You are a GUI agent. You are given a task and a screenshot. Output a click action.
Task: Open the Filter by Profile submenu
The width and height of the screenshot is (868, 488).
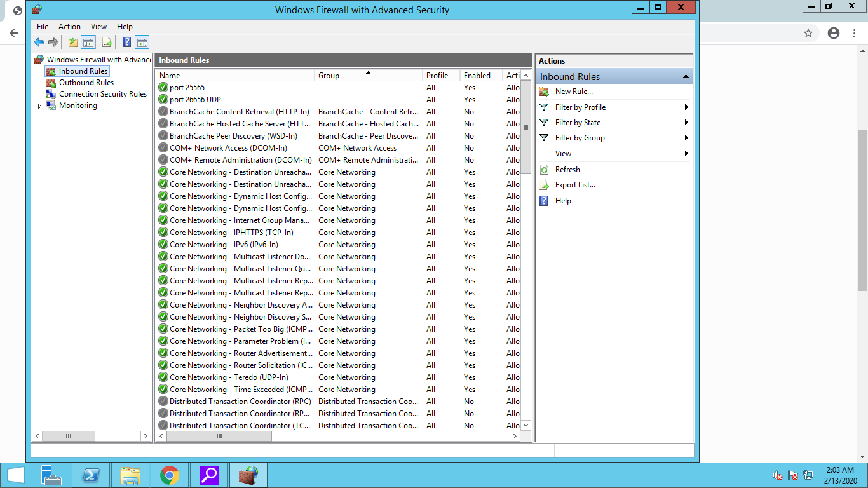[580, 107]
